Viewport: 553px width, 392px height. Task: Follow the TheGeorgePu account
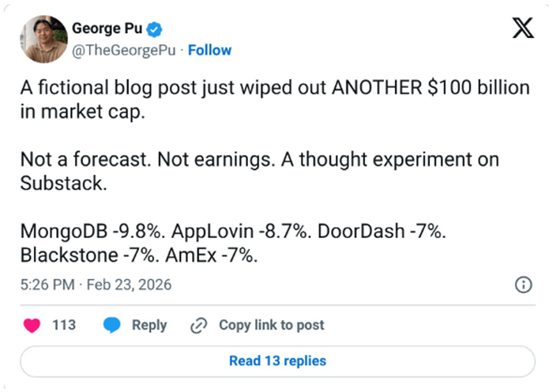coord(209,50)
